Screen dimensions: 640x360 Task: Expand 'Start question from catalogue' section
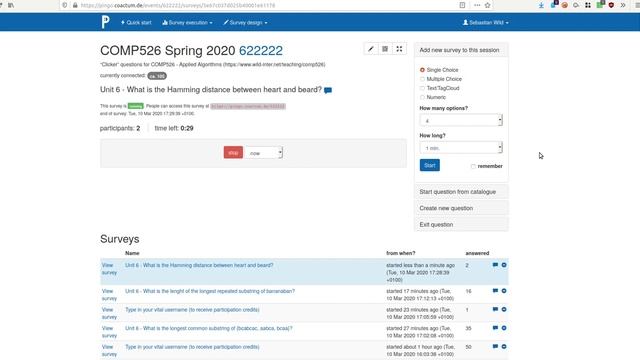coord(461,192)
